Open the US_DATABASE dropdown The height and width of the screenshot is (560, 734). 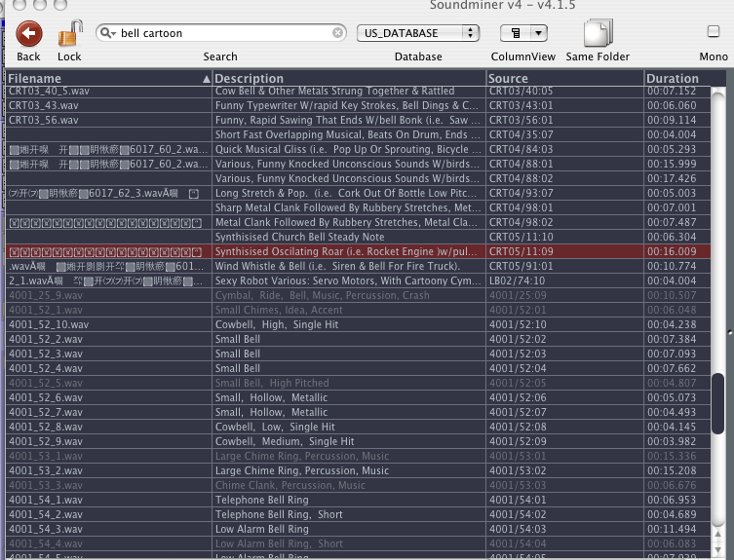(418, 33)
